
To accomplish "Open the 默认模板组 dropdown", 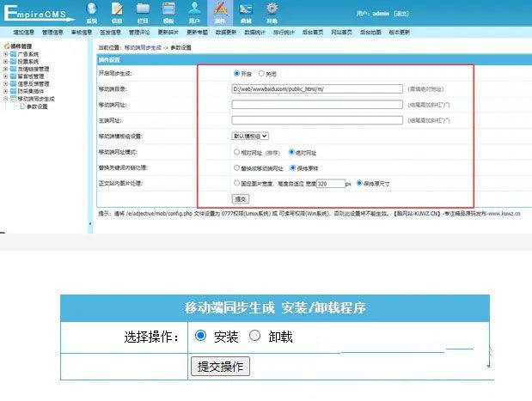I will point(250,136).
